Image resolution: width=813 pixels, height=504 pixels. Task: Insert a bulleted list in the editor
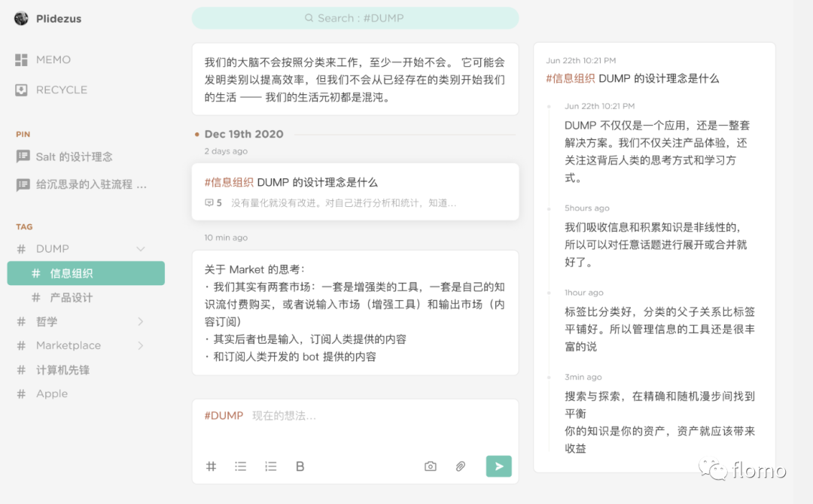click(x=241, y=466)
